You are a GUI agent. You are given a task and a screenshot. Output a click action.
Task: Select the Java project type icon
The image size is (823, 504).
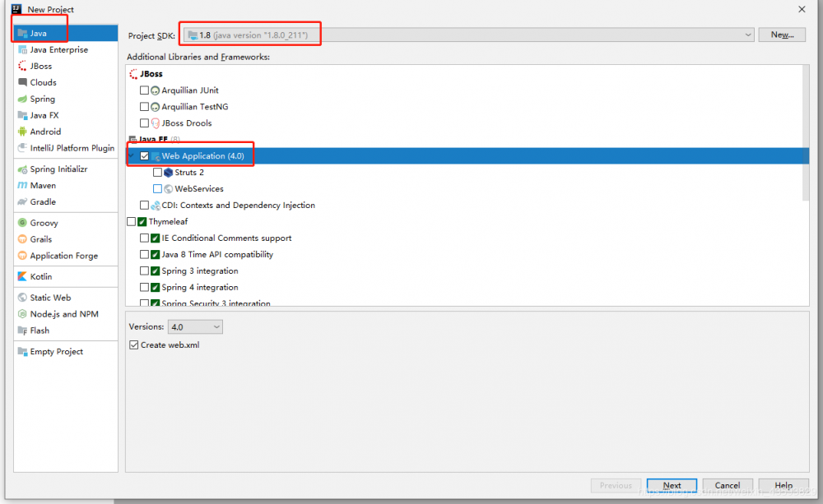point(22,33)
